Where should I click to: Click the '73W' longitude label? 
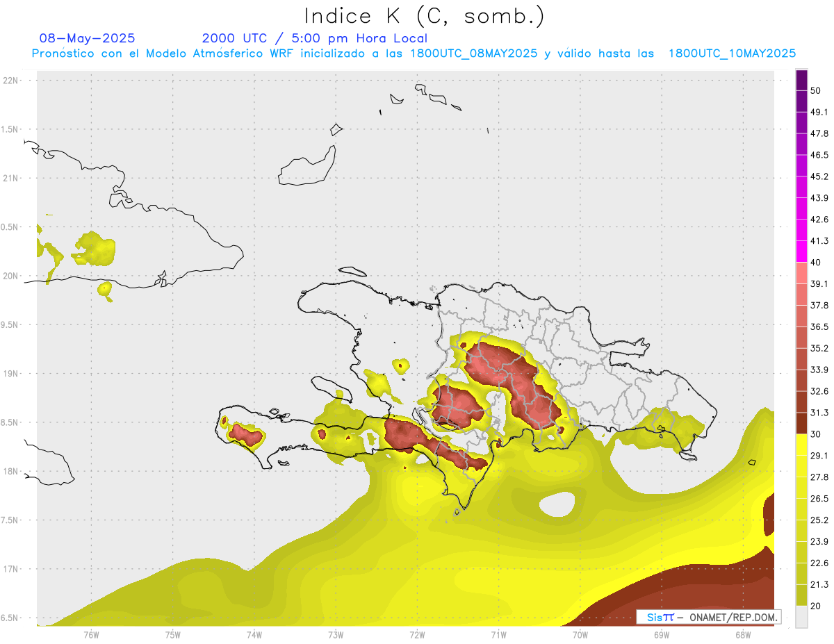click(336, 635)
